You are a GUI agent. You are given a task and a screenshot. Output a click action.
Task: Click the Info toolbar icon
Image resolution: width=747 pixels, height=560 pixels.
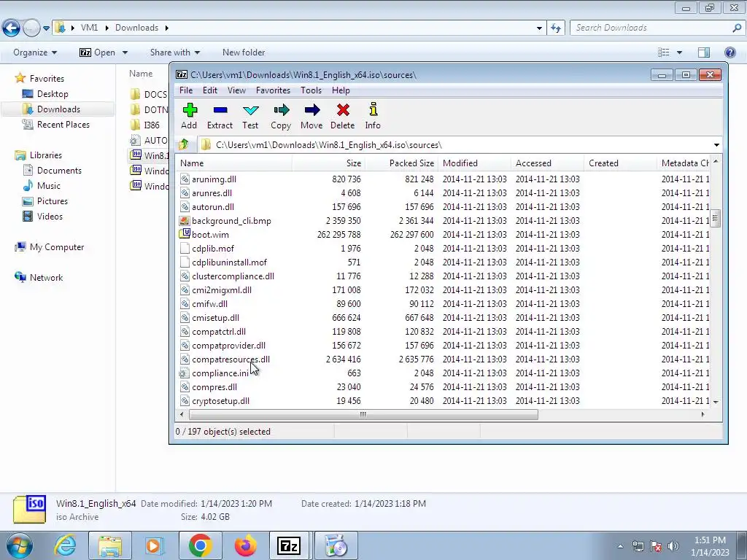click(x=373, y=116)
